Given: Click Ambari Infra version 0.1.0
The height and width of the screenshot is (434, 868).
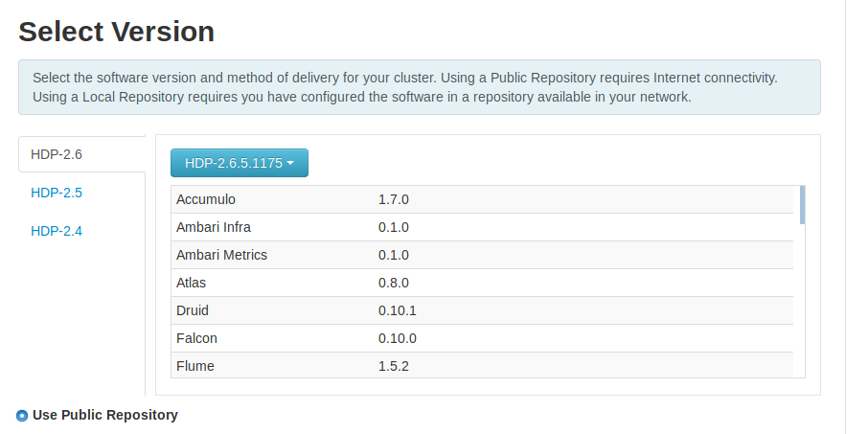Looking at the screenshot, I should [394, 227].
